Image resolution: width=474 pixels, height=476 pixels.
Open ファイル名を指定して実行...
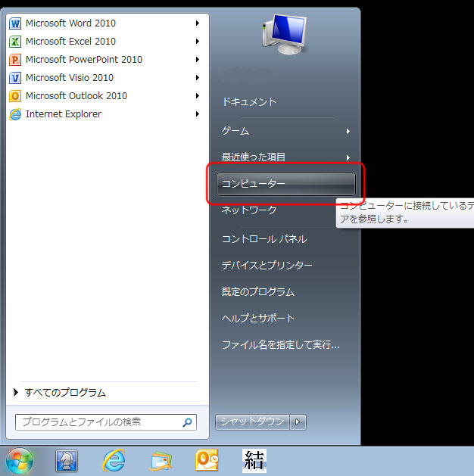click(x=281, y=345)
